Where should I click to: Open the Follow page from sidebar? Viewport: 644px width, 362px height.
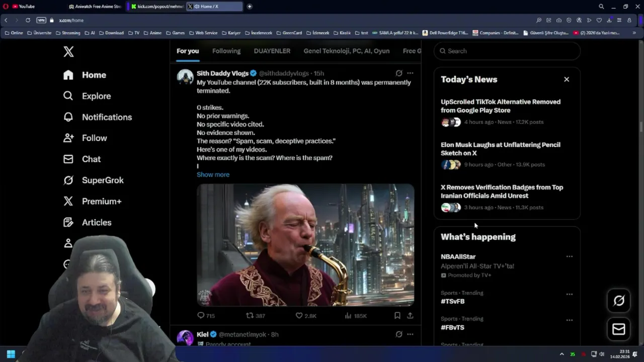pos(85,138)
